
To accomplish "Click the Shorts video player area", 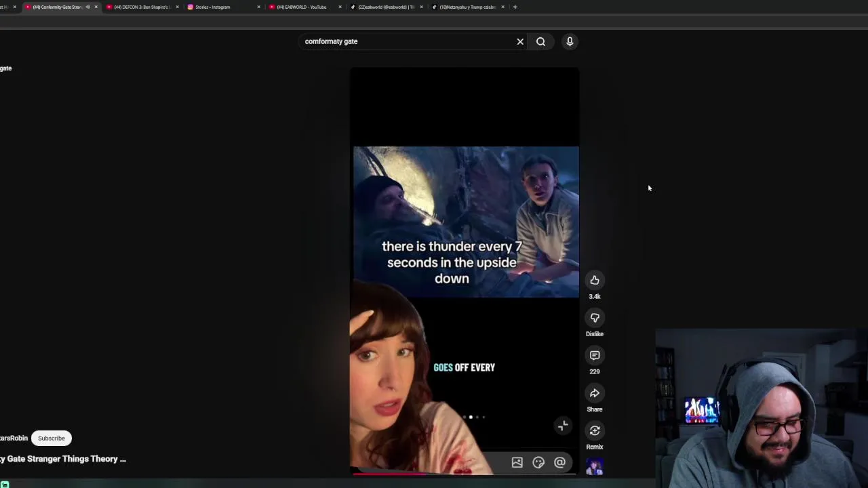I will [x=465, y=271].
